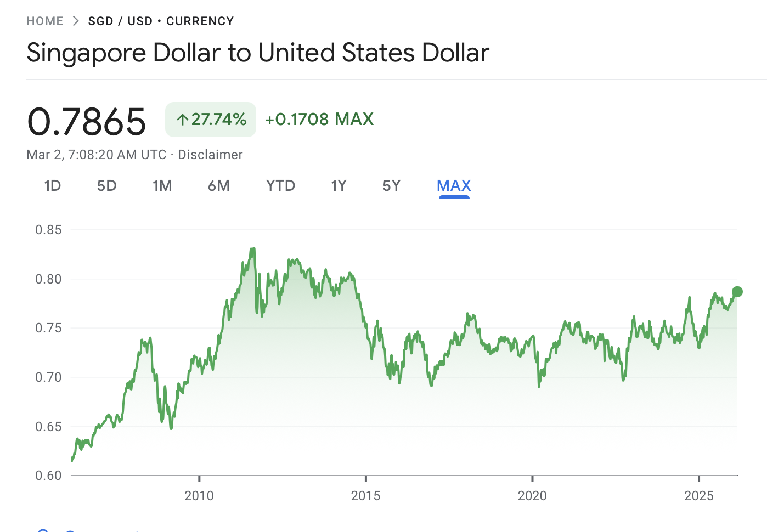Select the 5D chart view

tap(106, 186)
